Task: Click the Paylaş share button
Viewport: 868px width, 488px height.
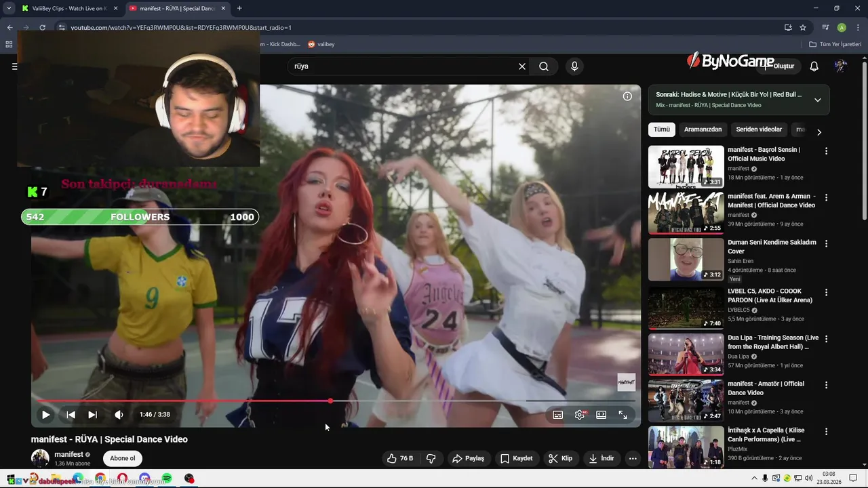Action: pyautogui.click(x=468, y=458)
